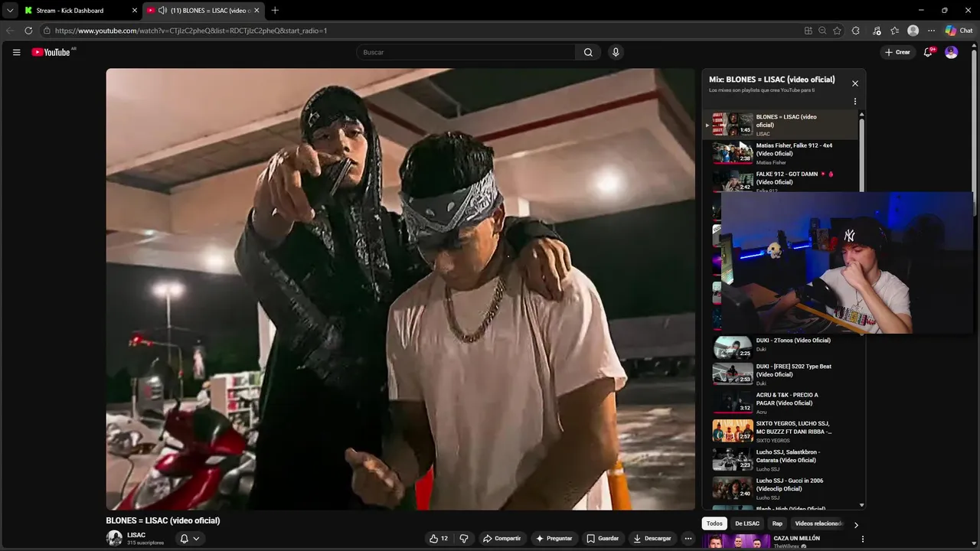Like the video with thumbs up
Viewport: 980px width, 551px height.
pyautogui.click(x=439, y=538)
